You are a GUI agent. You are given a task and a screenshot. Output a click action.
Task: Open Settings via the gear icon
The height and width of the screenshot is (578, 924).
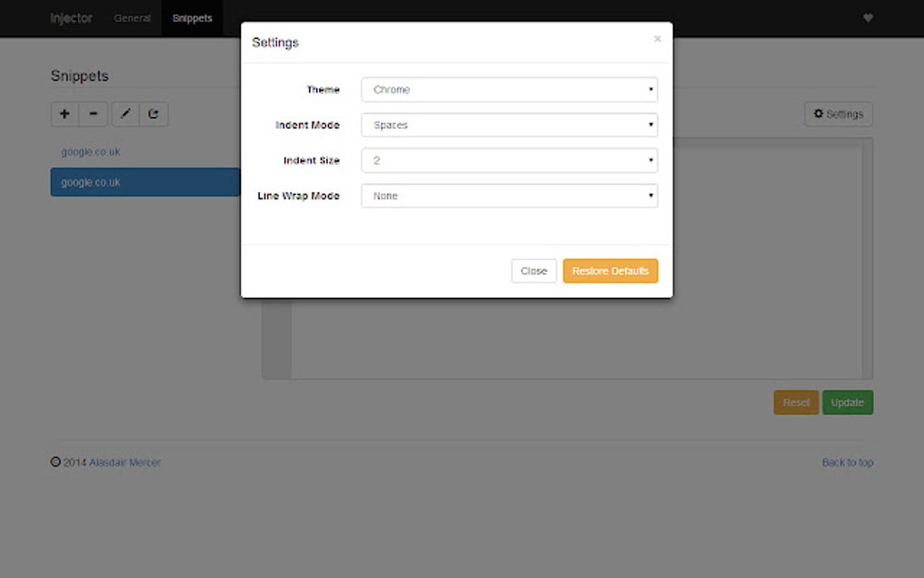(x=837, y=113)
